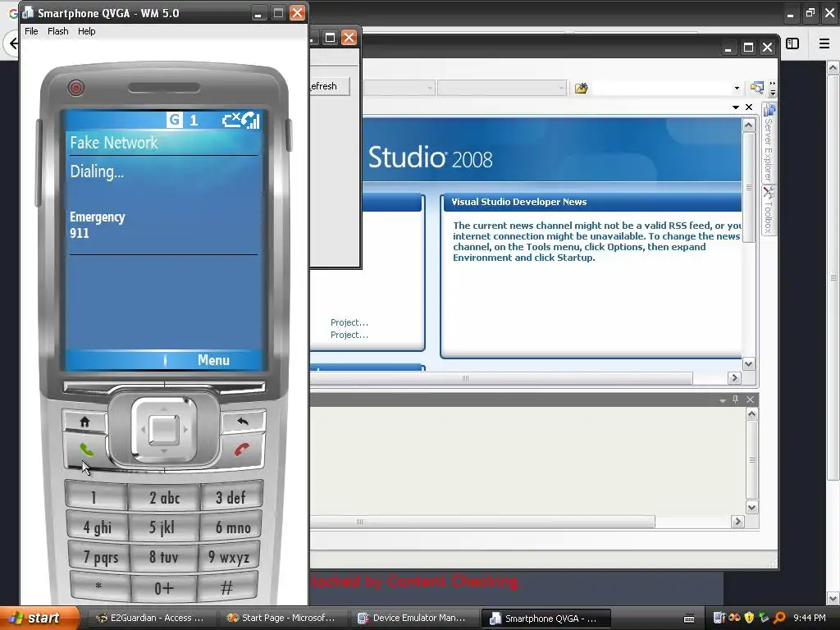
Task: Click the hash key on the phone keypad
Action: point(227,587)
